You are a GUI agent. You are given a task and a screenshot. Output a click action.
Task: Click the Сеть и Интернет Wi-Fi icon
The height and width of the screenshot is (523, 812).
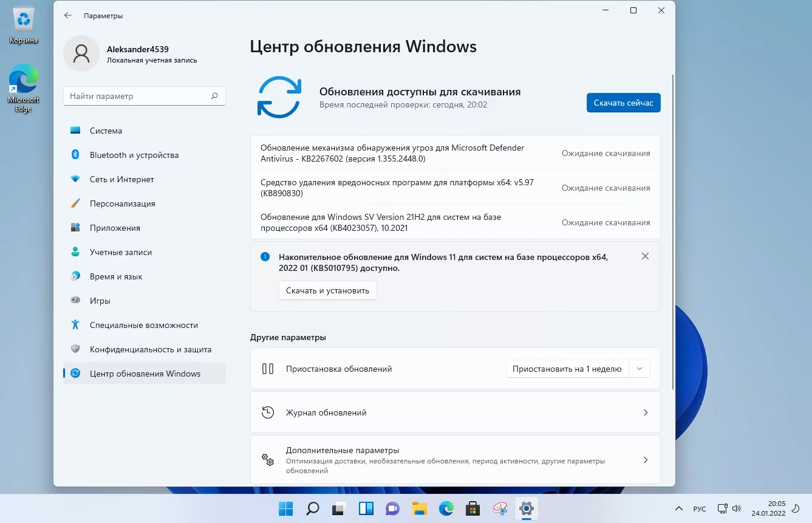click(75, 179)
